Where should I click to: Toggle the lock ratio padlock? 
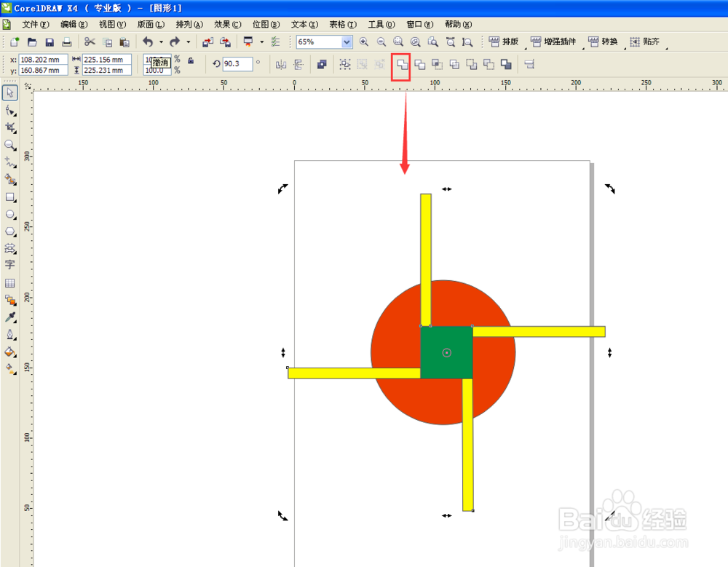190,60
